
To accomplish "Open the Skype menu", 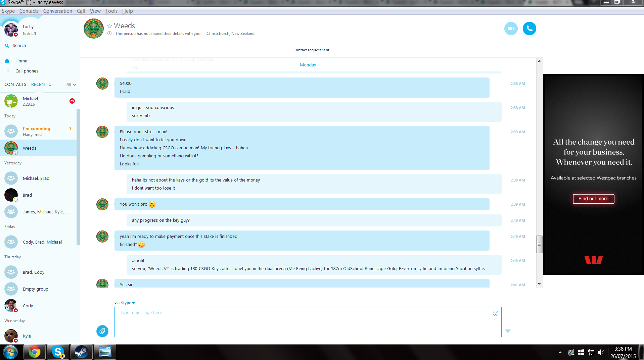I will 8,11.
